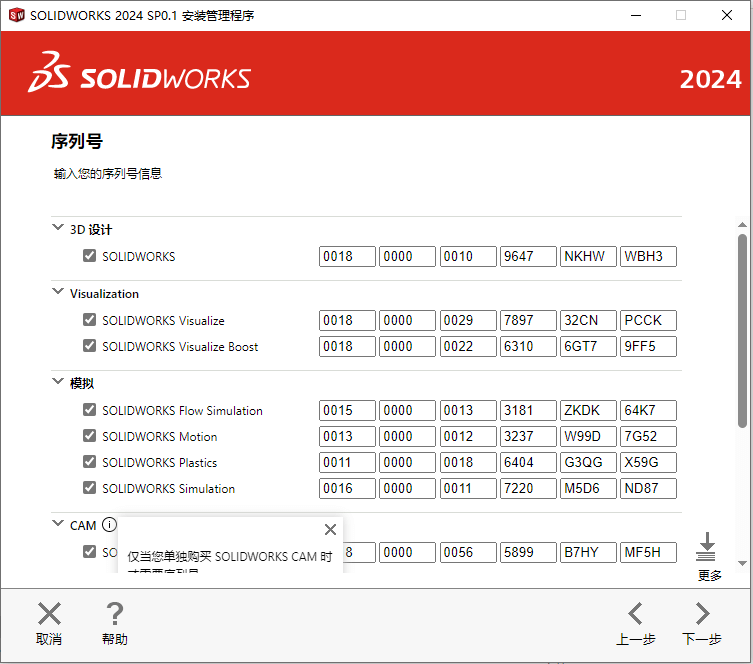The height and width of the screenshot is (664, 753).
Task: Click Plastics serial field G3QG
Action: tap(588, 462)
